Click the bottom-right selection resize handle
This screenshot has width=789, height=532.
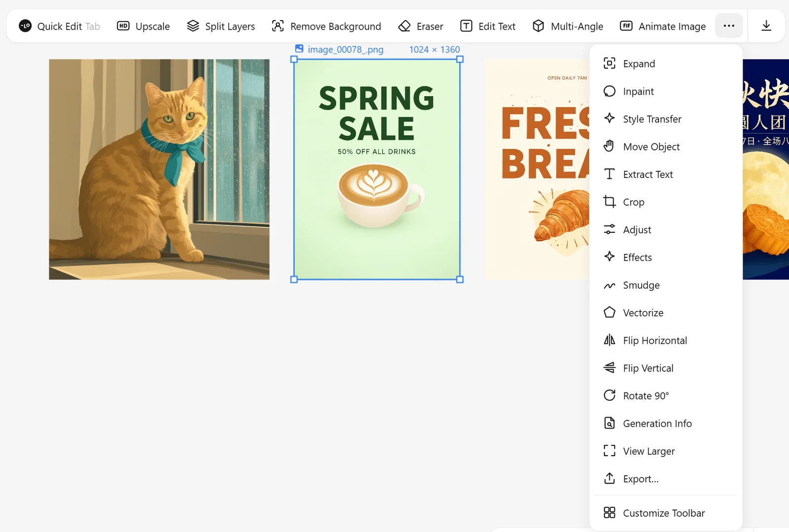(x=460, y=280)
